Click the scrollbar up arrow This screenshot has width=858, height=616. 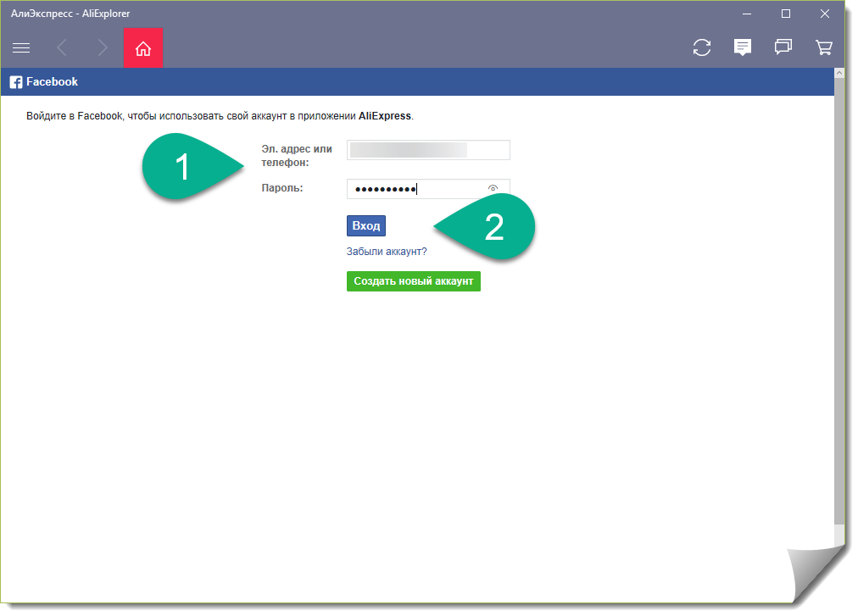click(x=839, y=75)
